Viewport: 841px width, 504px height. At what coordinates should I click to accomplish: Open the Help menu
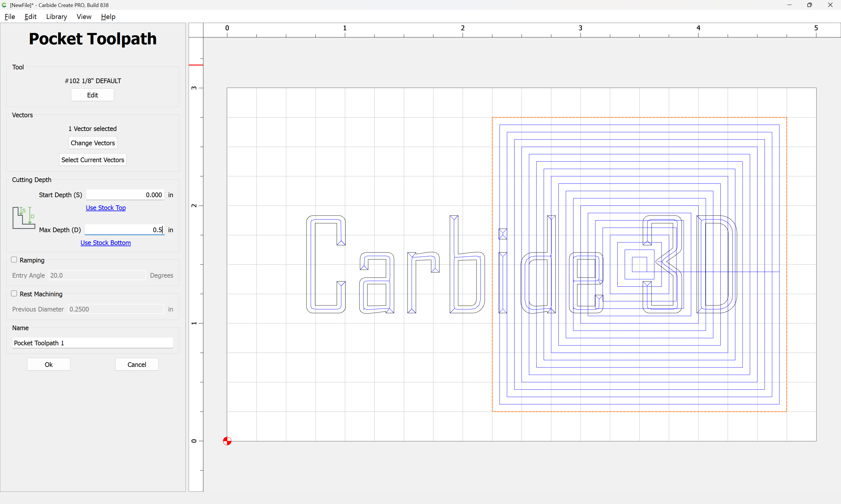pyautogui.click(x=108, y=17)
